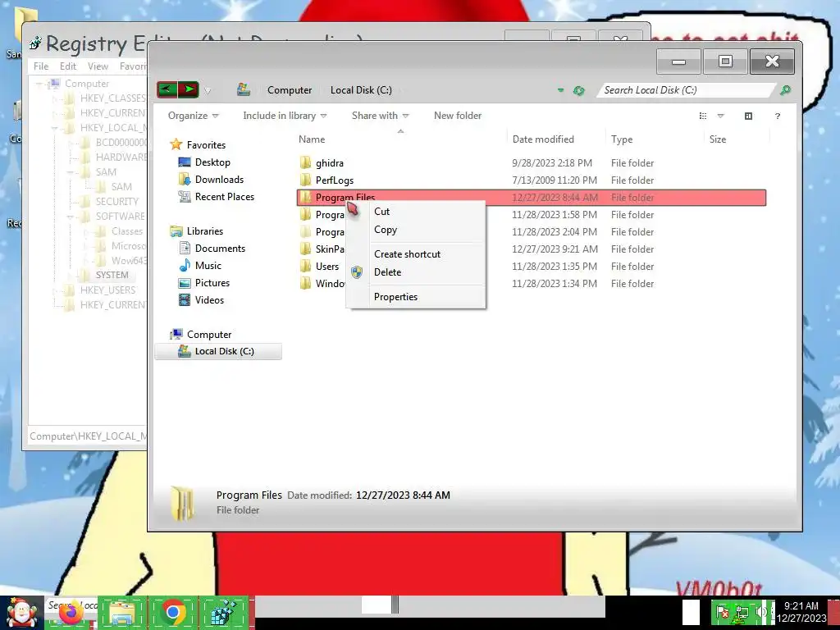Open the Share with dropdown
The width and height of the screenshot is (840, 630).
pos(380,116)
